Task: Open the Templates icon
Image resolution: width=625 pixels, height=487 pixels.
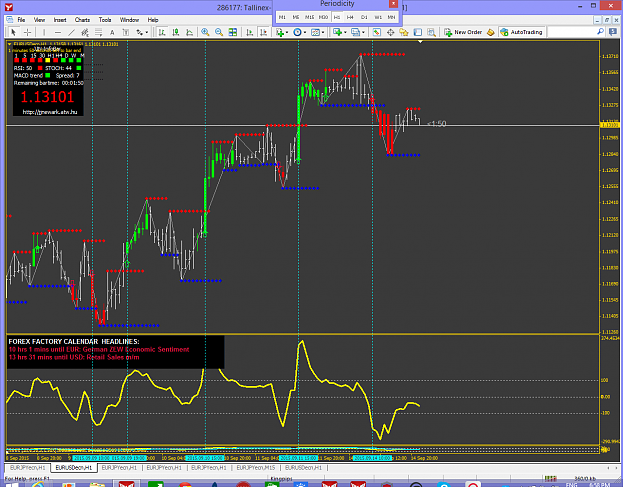Action: point(315,32)
